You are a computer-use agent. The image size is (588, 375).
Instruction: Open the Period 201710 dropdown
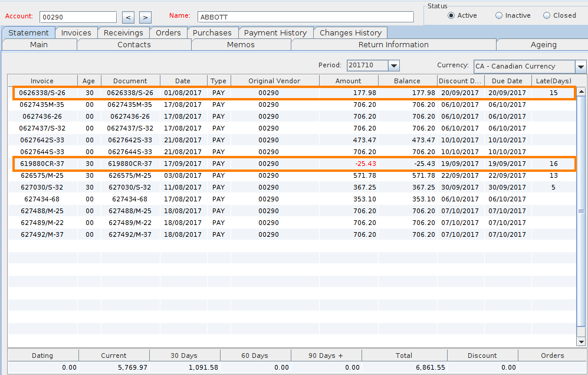tap(394, 66)
